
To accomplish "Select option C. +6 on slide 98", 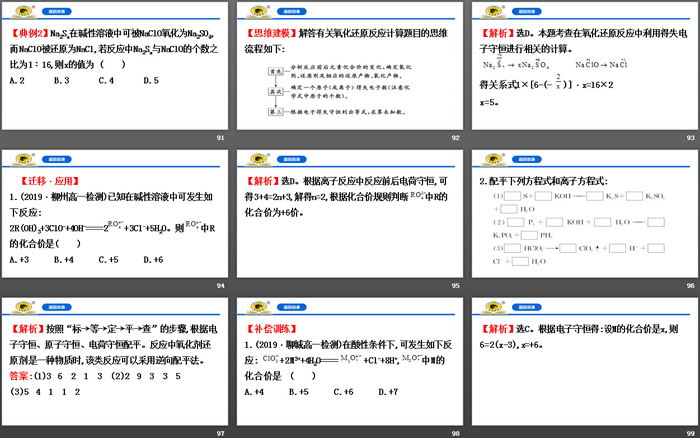I will [343, 392].
